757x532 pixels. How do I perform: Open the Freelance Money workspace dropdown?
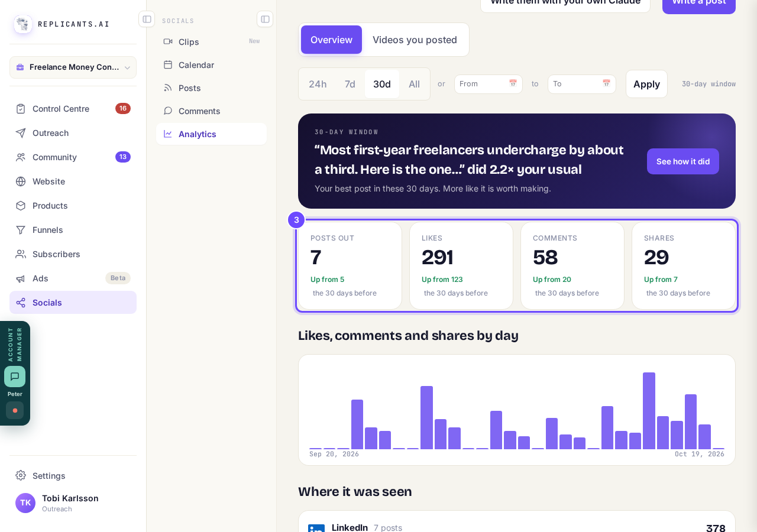pos(73,67)
